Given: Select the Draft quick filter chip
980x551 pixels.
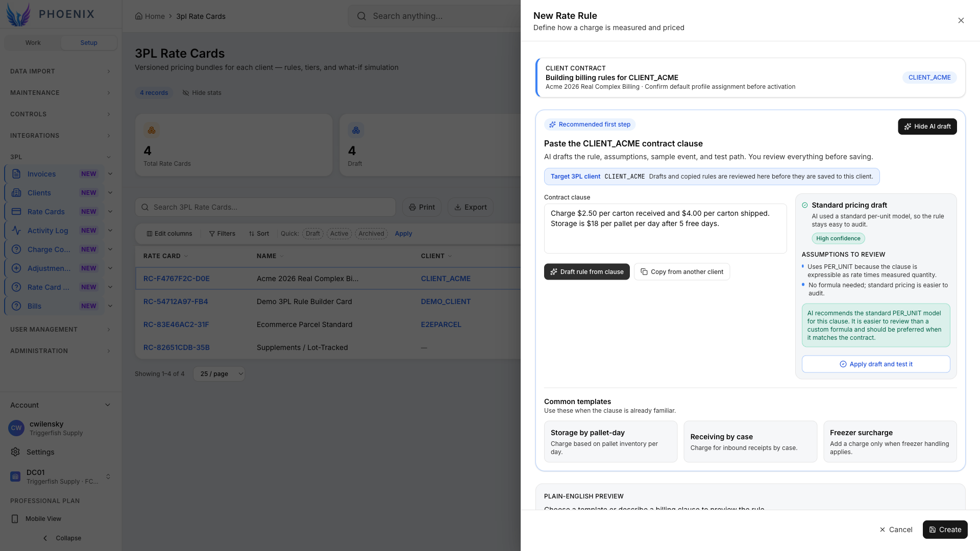Looking at the screenshot, I should click(313, 234).
